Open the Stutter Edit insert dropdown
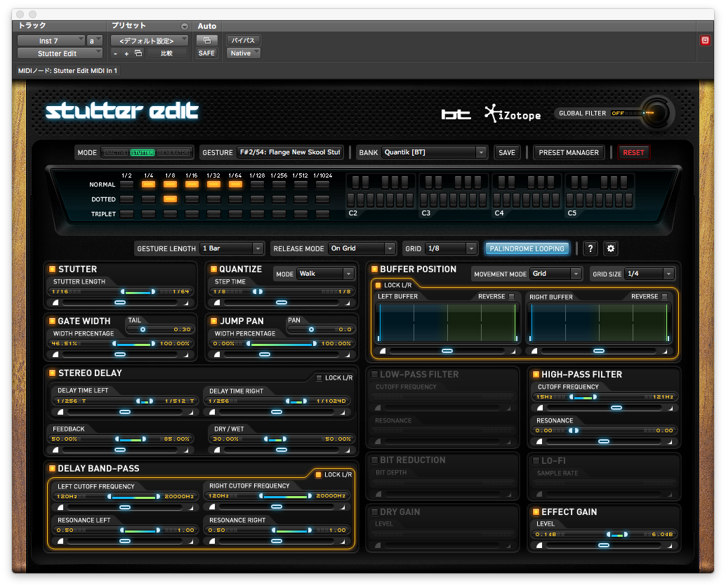 (x=60, y=53)
